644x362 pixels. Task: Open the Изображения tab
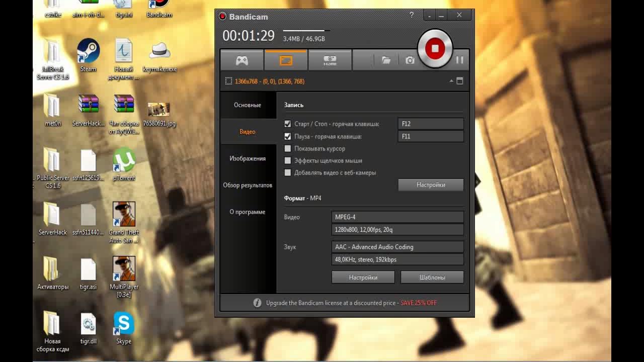(248, 158)
